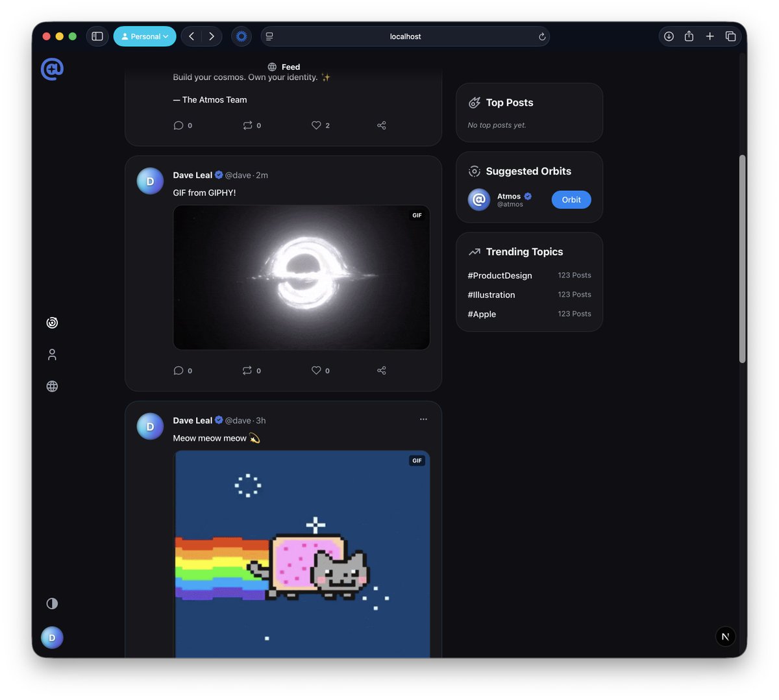
Task: Open the profile person icon in sidebar
Action: (x=53, y=355)
